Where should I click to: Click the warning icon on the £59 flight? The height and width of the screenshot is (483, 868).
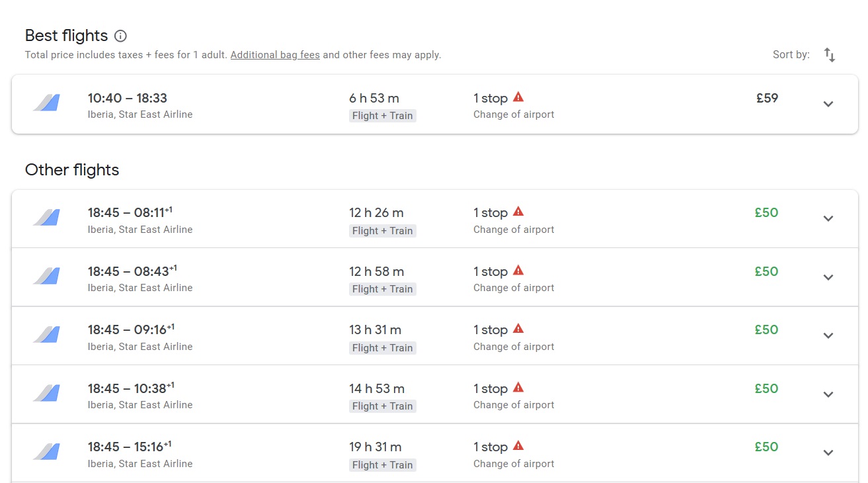coord(518,97)
